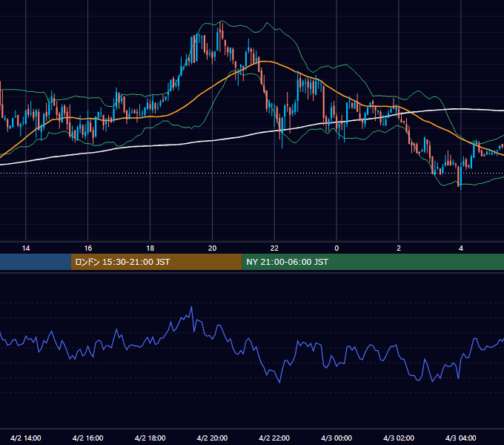Click the 22 hour label on price chart axis

point(274,248)
